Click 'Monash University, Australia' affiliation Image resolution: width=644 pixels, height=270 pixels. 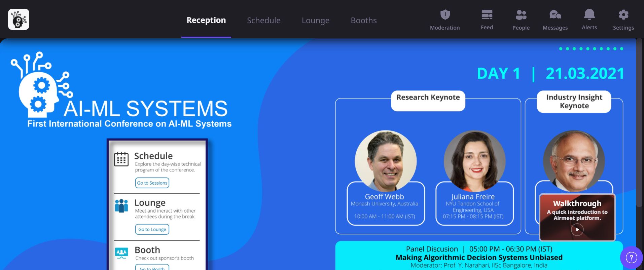384,204
